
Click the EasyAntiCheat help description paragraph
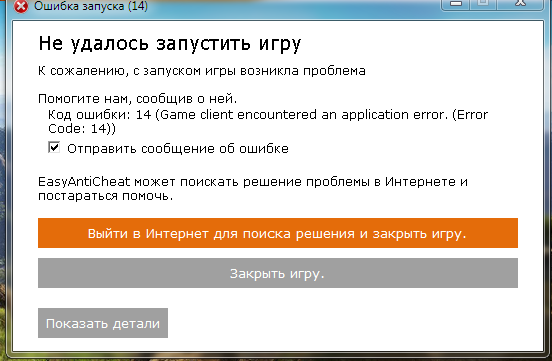click(x=253, y=188)
